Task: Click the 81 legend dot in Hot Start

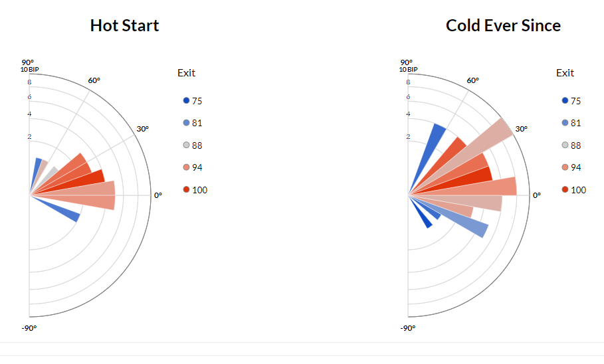Action: 186,123
